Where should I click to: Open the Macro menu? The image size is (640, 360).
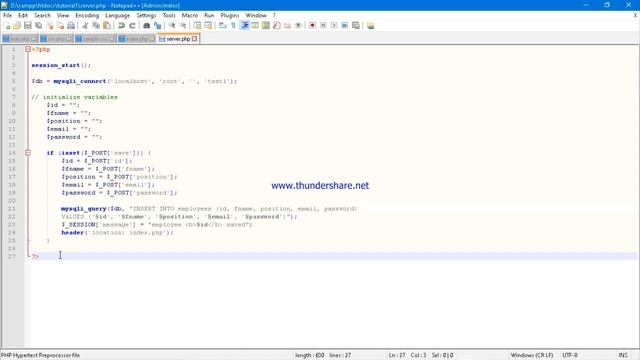click(190, 15)
